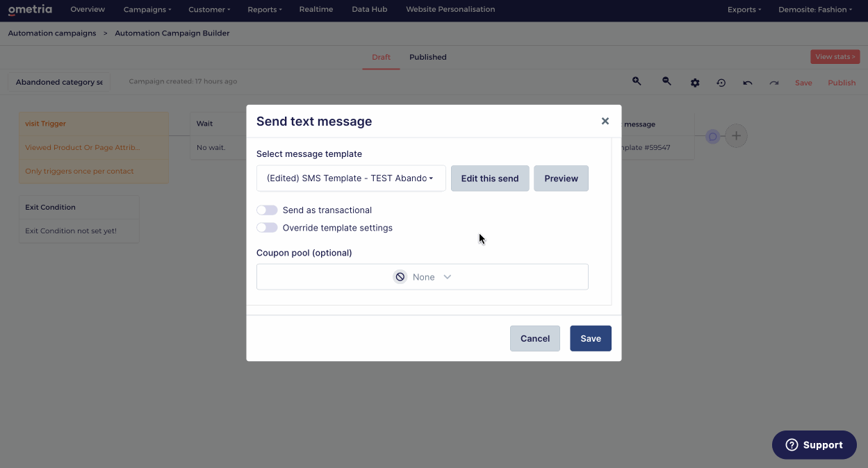Open the Realtime page
Viewport: 868px width, 468px height.
point(316,10)
